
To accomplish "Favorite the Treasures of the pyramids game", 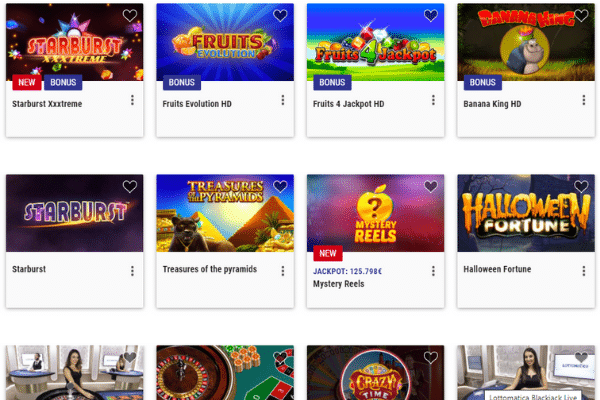I will [280, 186].
